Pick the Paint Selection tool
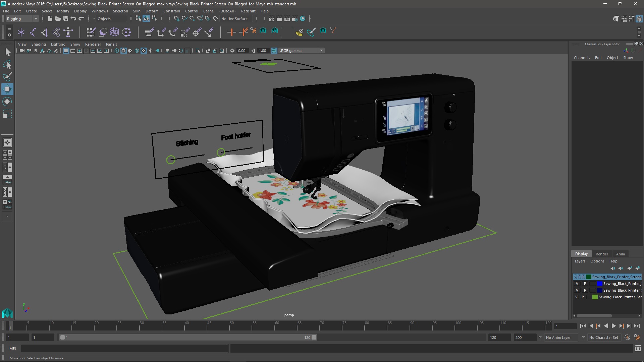Image resolution: width=644 pixels, height=362 pixels. click(7, 77)
